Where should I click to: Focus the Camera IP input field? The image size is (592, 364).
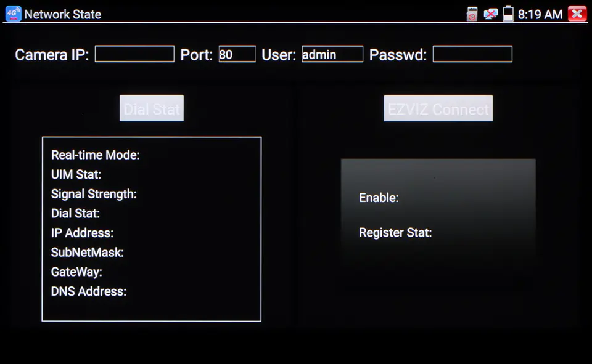tap(134, 54)
